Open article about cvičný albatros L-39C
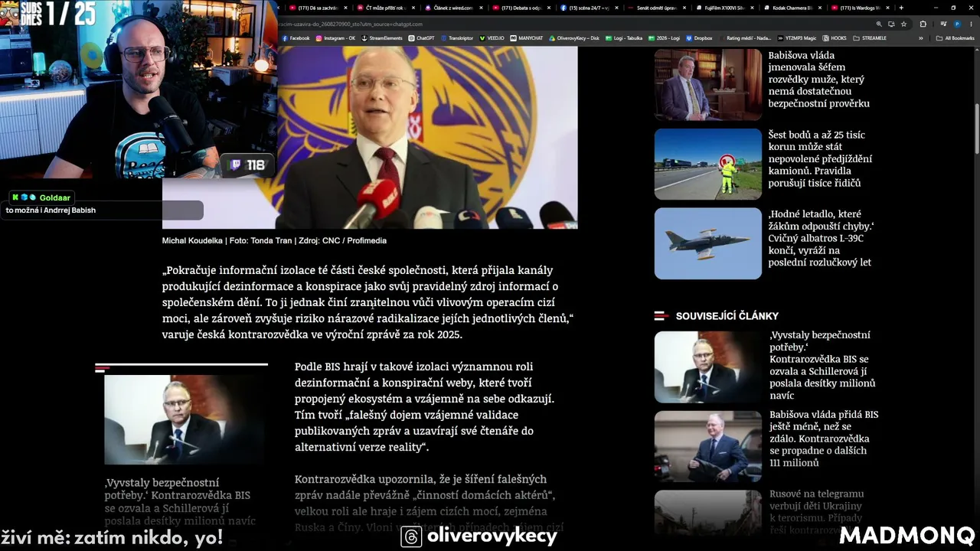The width and height of the screenshot is (980, 551). pyautogui.click(x=821, y=238)
